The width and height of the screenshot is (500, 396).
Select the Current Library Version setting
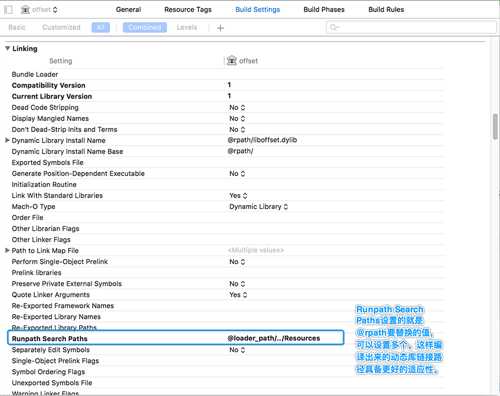coord(52,96)
